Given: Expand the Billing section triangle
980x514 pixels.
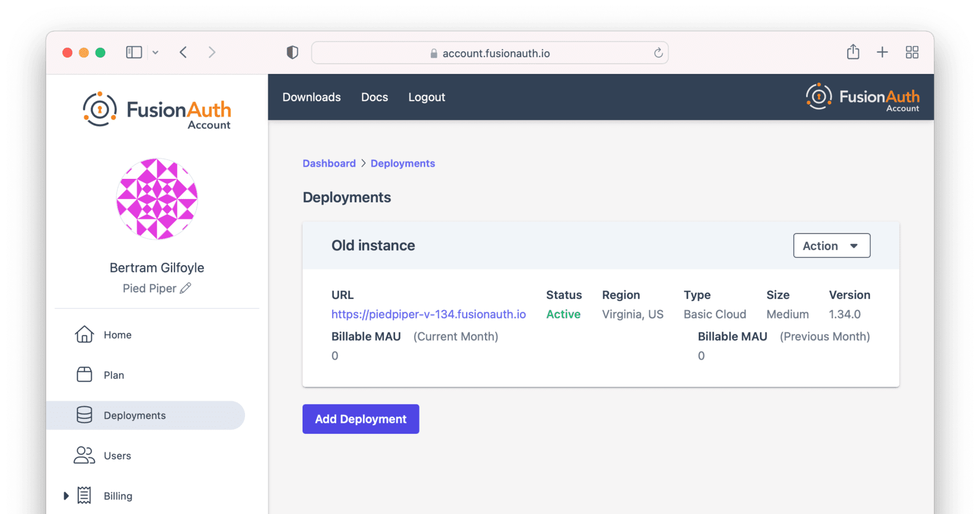Looking at the screenshot, I should pyautogui.click(x=66, y=496).
